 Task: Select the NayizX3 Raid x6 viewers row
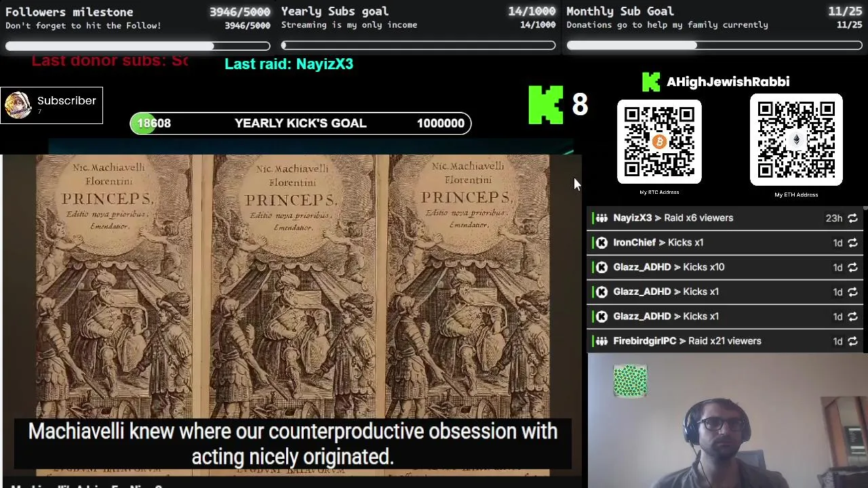tap(725, 218)
